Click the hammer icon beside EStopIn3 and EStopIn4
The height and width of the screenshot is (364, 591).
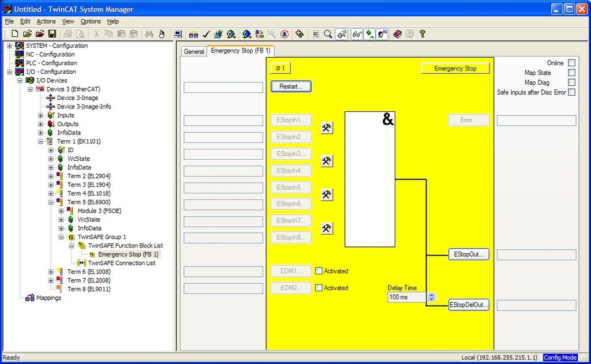(x=327, y=162)
